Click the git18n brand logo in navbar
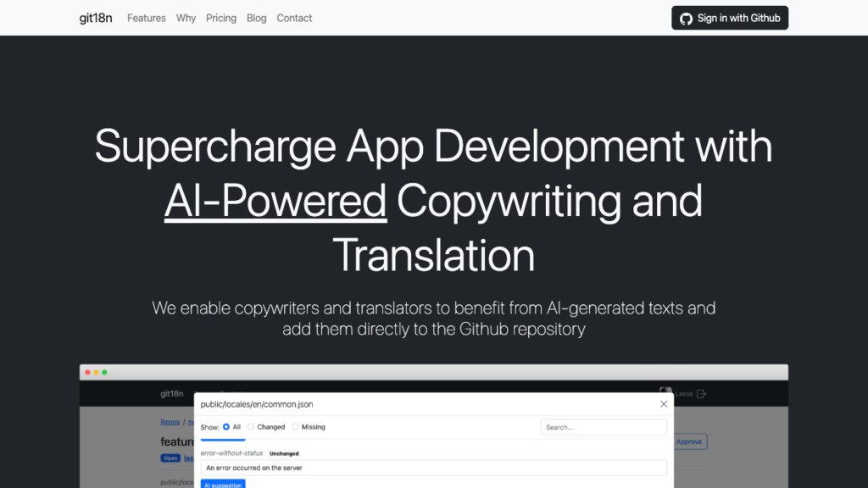This screenshot has width=868, height=488. pyautogui.click(x=96, y=18)
